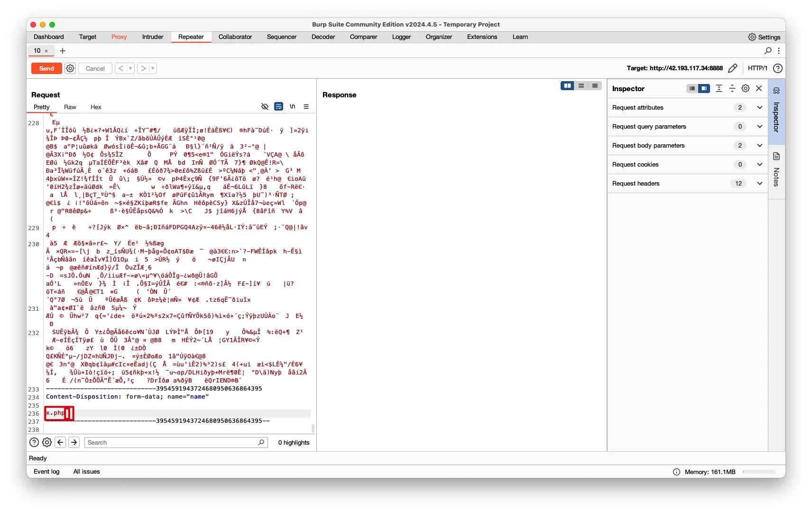Screen dimensions: 812x513
Task: Expand the Request body parameters section
Action: pos(759,146)
